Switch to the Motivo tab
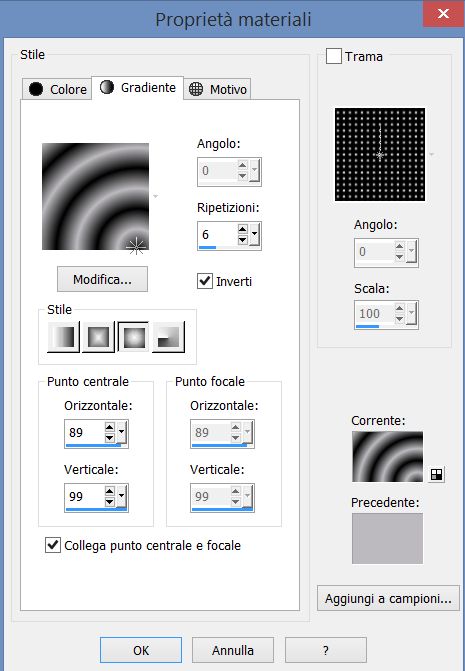465x671 pixels. 217,89
